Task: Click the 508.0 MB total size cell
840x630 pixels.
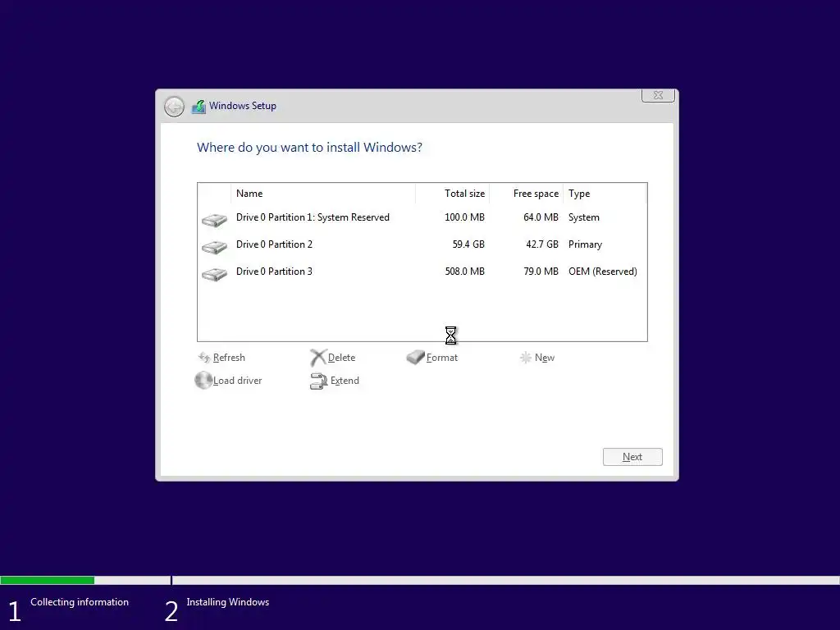Action: click(464, 272)
